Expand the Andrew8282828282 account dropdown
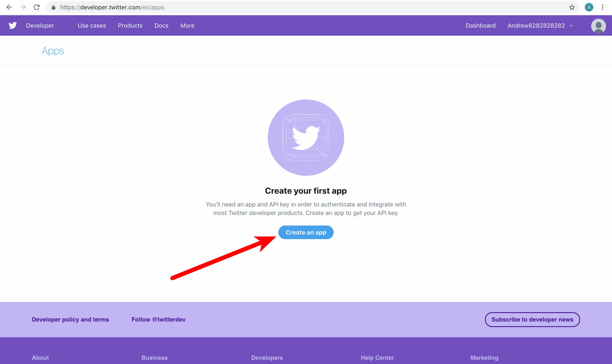The image size is (612, 364). pyautogui.click(x=540, y=25)
